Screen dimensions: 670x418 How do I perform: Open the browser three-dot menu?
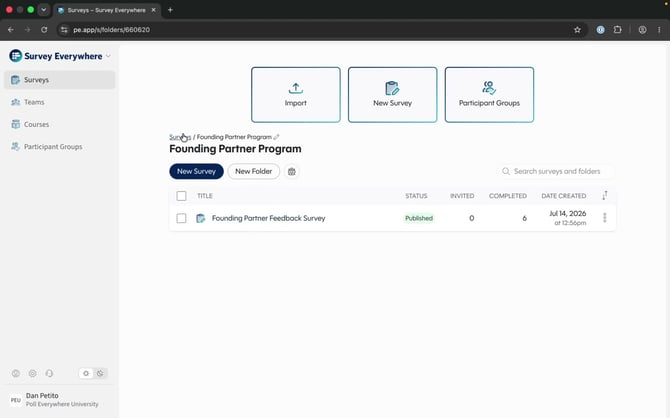coord(659,29)
